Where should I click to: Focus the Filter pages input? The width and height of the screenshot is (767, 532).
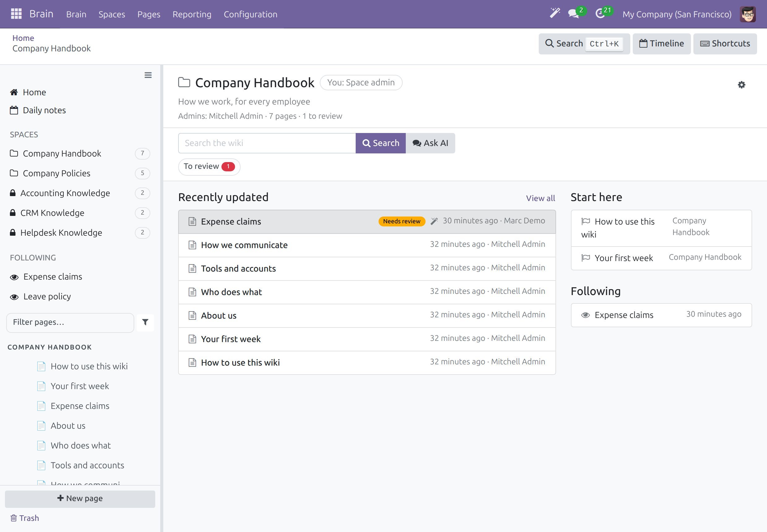pos(70,322)
